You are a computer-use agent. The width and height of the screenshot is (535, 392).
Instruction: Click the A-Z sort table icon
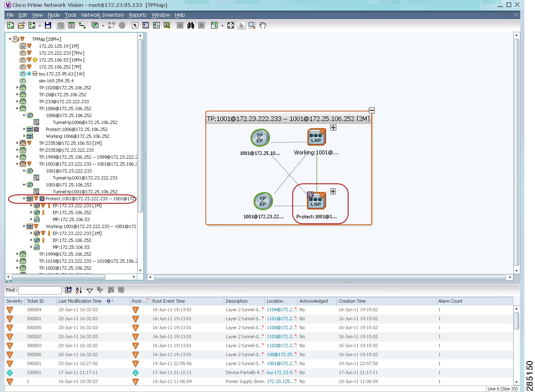pos(79,290)
